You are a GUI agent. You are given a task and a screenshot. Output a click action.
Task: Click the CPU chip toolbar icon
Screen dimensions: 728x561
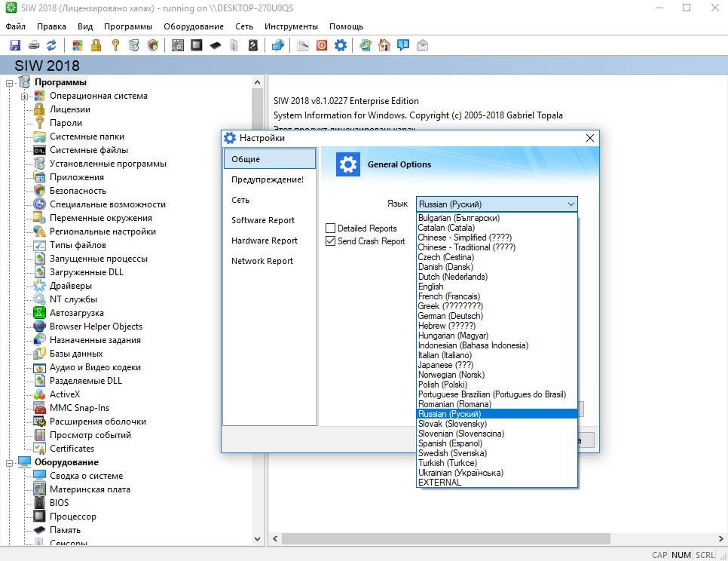pos(197,45)
